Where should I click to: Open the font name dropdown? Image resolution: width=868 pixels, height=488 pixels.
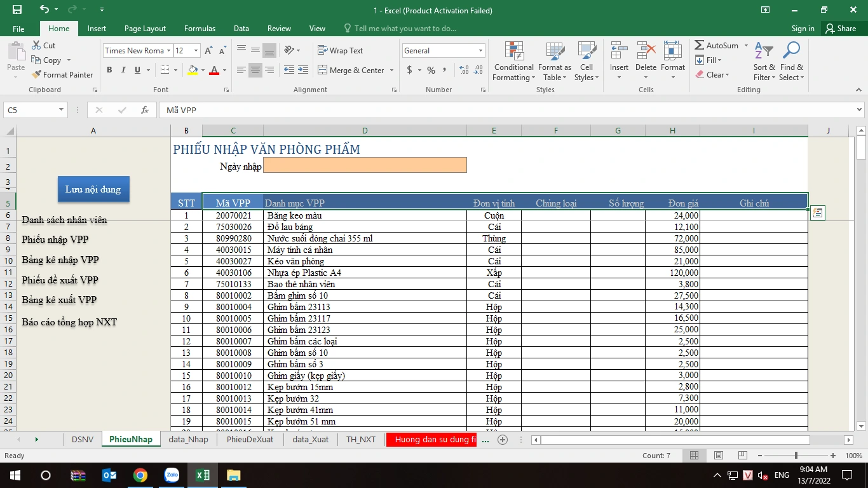coord(168,51)
